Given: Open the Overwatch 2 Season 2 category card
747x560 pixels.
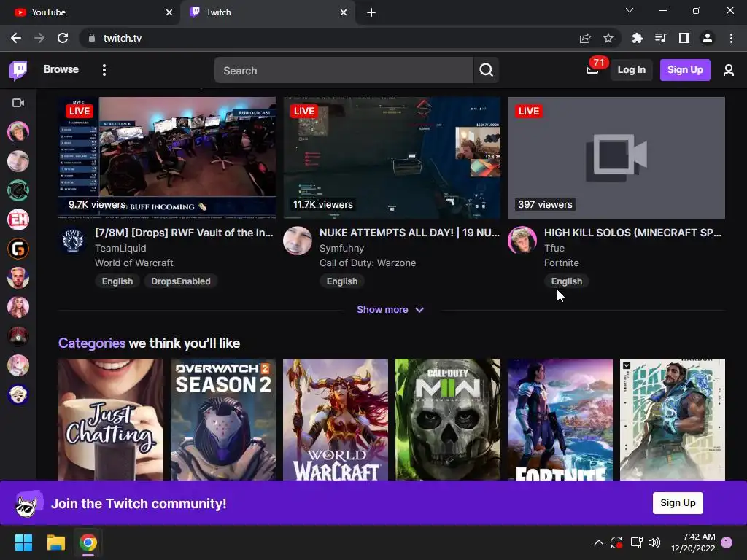Looking at the screenshot, I should point(223,419).
